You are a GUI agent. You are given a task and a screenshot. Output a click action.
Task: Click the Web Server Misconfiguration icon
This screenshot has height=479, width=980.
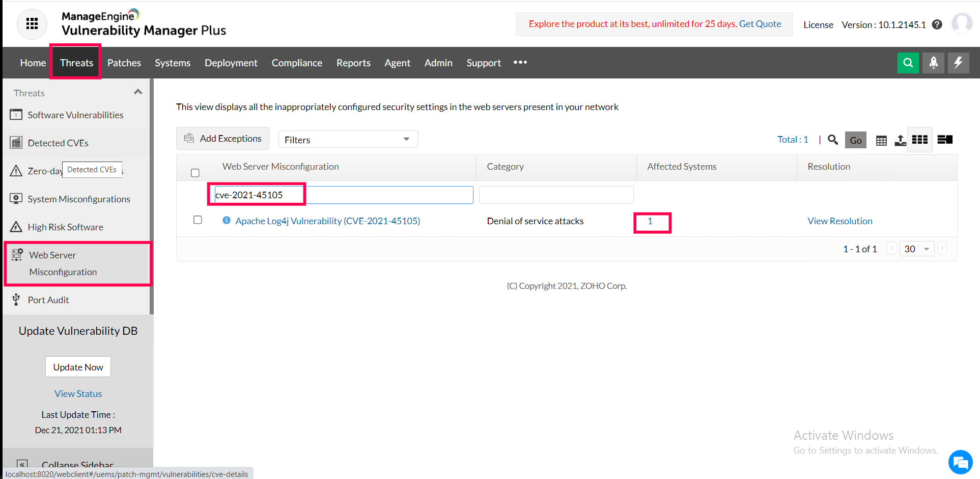[17, 255]
